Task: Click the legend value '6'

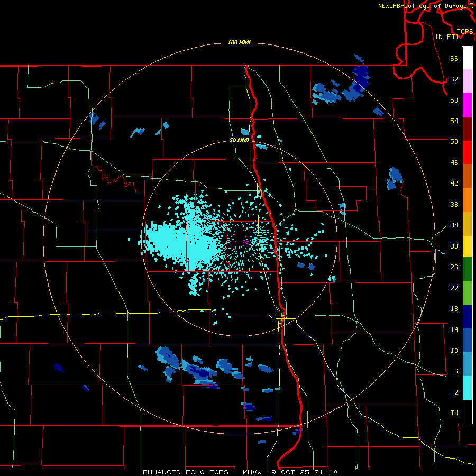Action: coord(456,371)
